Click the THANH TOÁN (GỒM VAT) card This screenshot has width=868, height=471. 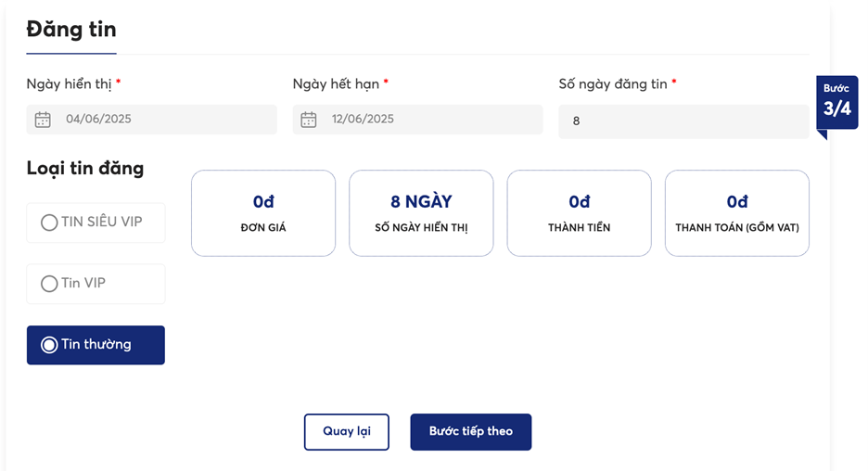pyautogui.click(x=737, y=213)
